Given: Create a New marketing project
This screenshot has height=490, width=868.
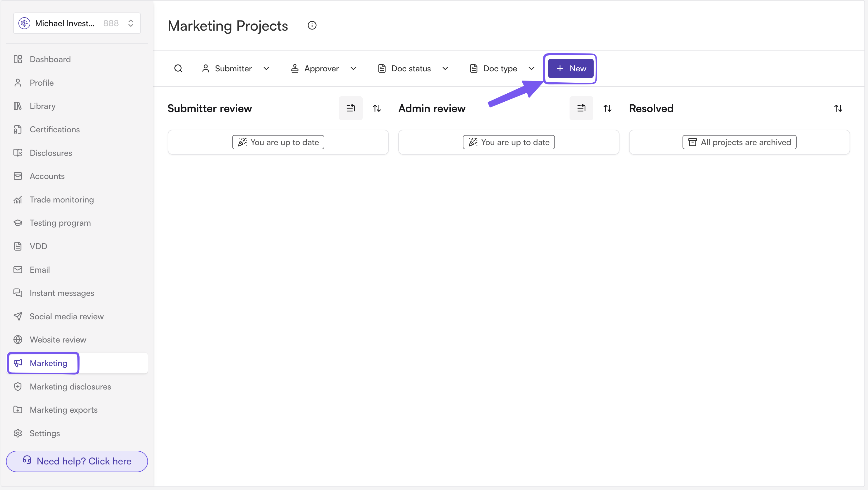Looking at the screenshot, I should [571, 68].
